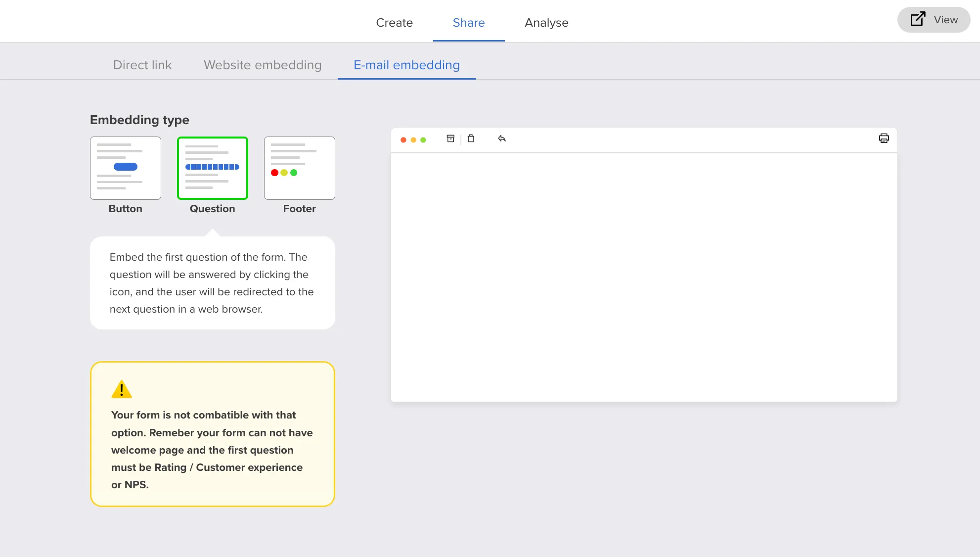The width and height of the screenshot is (980, 557).
Task: Click the trash icon in email preview
Action: pos(471,139)
